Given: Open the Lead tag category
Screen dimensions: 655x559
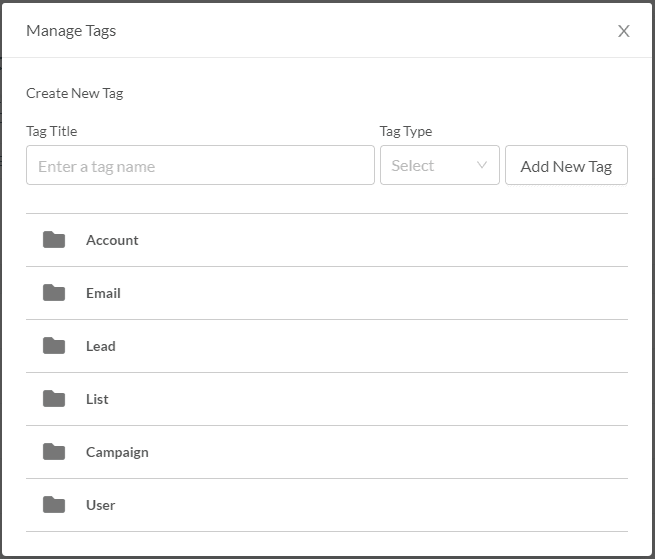Looking at the screenshot, I should coord(101,346).
